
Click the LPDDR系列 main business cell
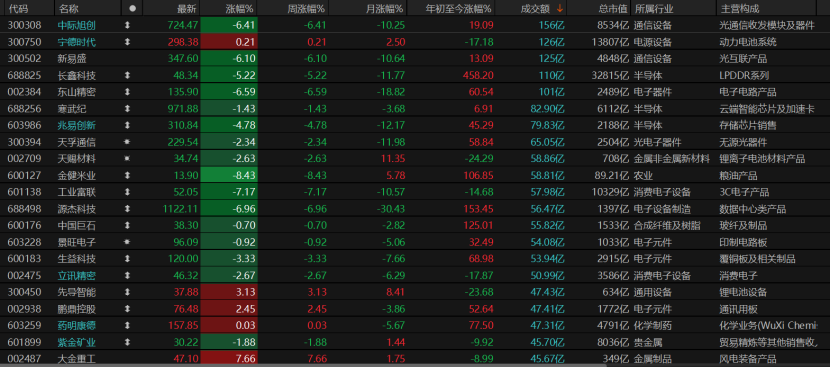click(744, 75)
